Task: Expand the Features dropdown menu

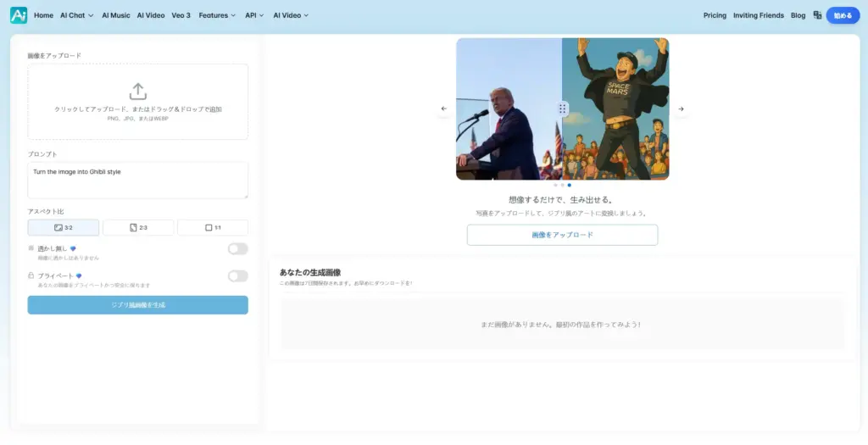Action: point(217,15)
